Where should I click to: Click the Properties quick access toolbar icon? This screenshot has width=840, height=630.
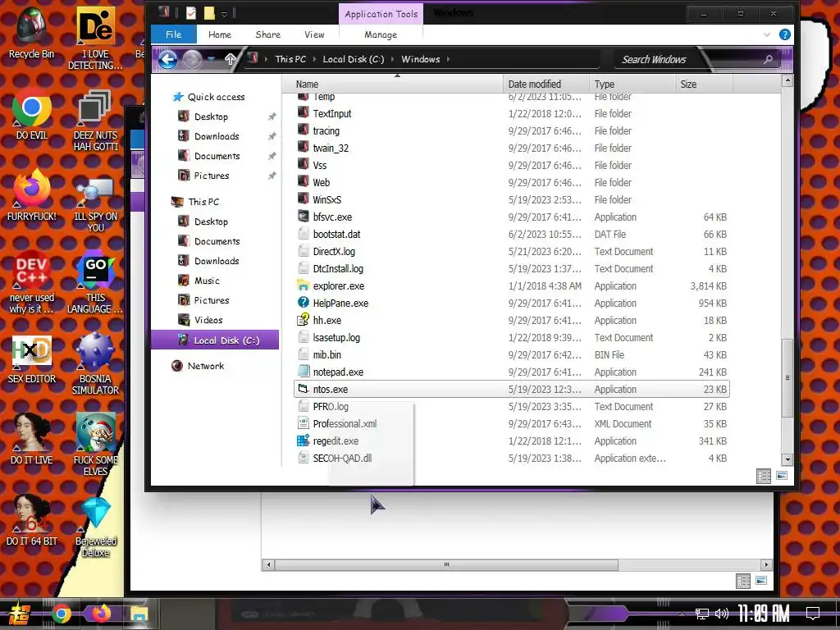(x=190, y=13)
